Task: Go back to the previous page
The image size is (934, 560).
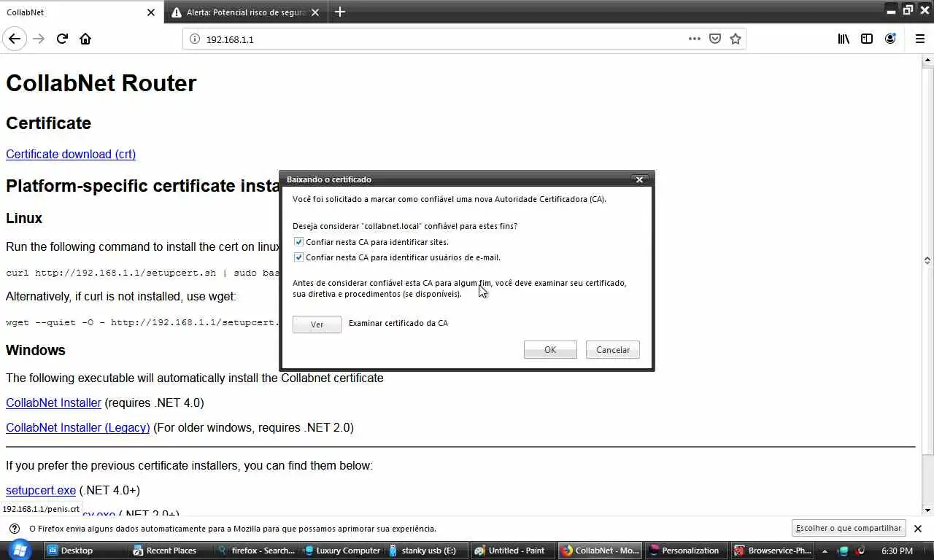Action: (x=15, y=39)
